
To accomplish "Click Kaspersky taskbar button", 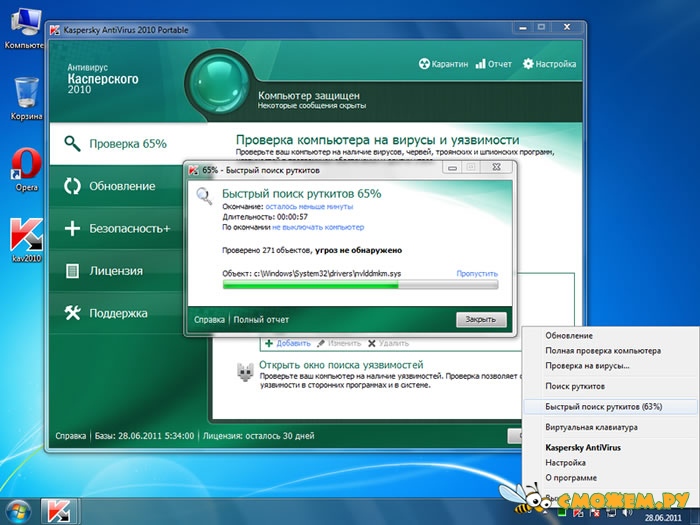I will (x=59, y=512).
